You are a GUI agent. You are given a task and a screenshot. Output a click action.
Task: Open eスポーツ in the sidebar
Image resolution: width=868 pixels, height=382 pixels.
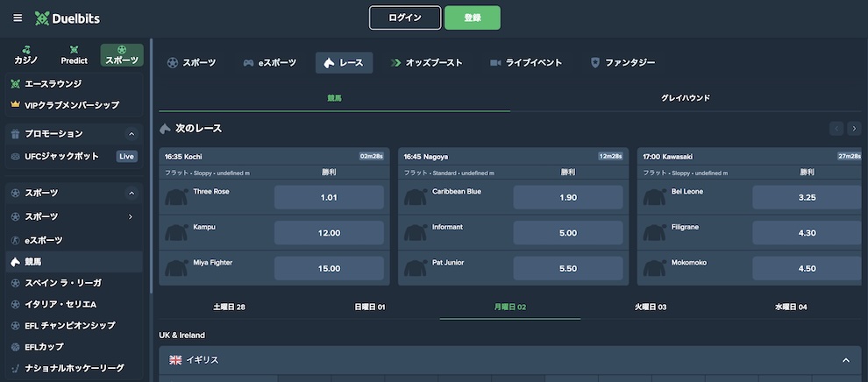coord(75,240)
